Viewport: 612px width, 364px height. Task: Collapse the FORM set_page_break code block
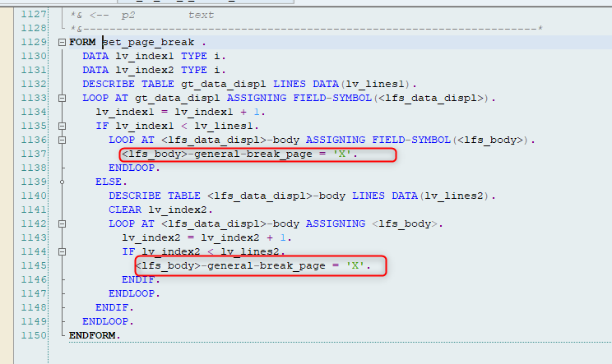63,42
